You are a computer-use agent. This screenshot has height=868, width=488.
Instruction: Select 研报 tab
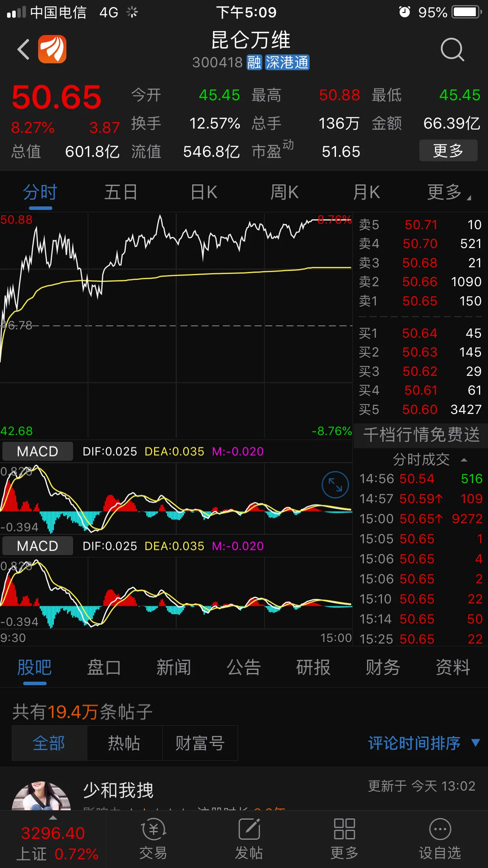313,668
